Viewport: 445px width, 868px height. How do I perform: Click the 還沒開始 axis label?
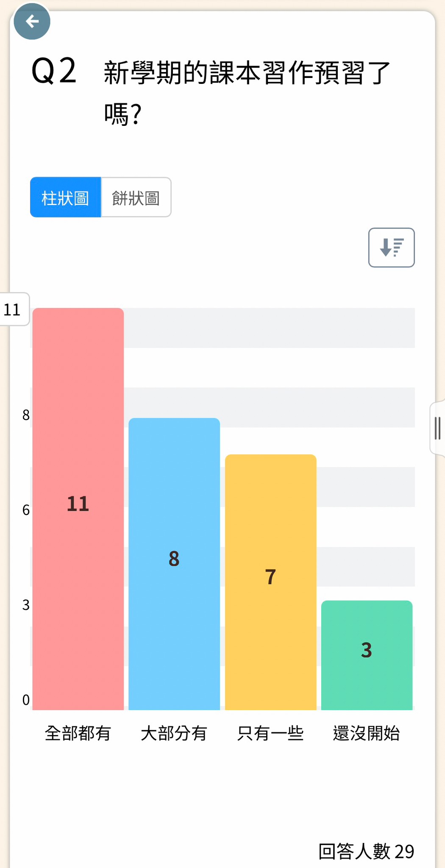pyautogui.click(x=367, y=733)
